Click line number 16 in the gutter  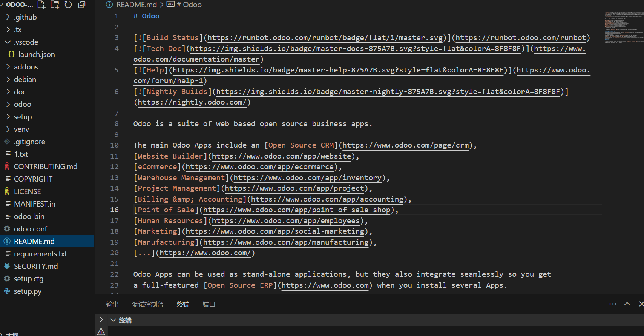pos(114,210)
